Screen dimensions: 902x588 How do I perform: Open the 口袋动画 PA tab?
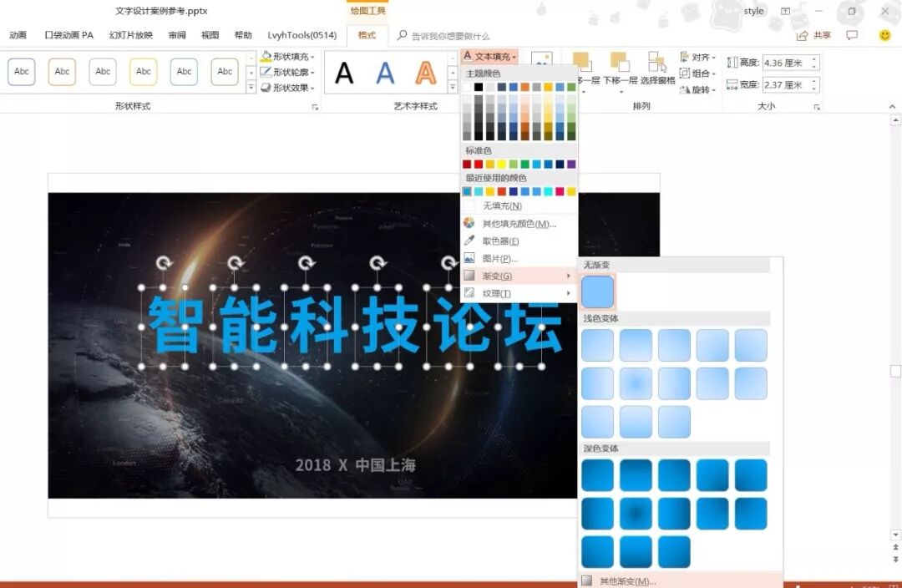click(x=69, y=35)
